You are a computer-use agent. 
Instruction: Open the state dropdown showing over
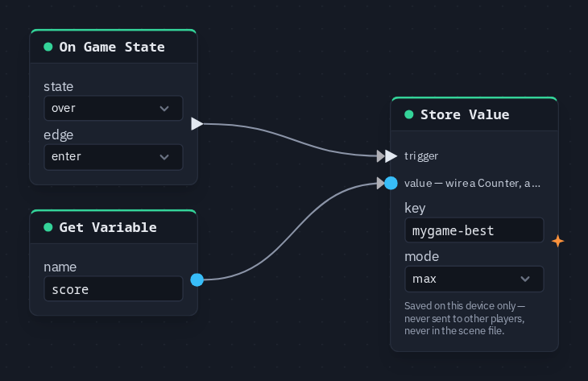click(114, 109)
